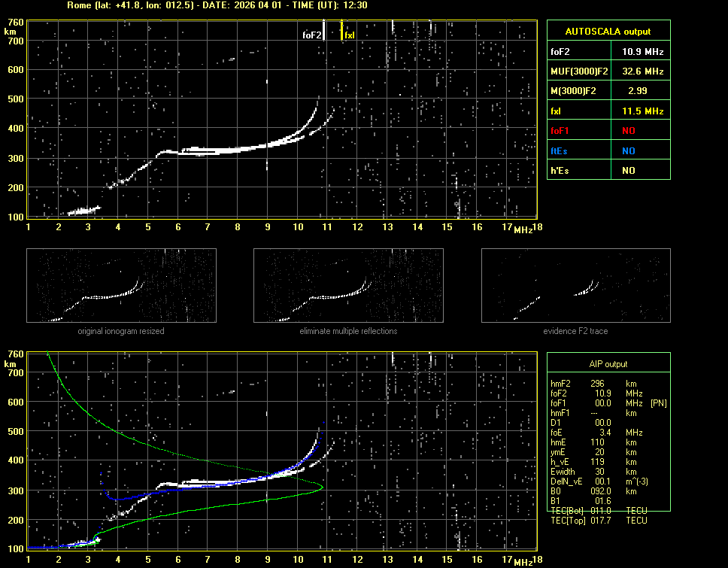This screenshot has height=568, width=728.
Task: Click the 'original ionogram resized' thumbnail
Action: (x=121, y=286)
